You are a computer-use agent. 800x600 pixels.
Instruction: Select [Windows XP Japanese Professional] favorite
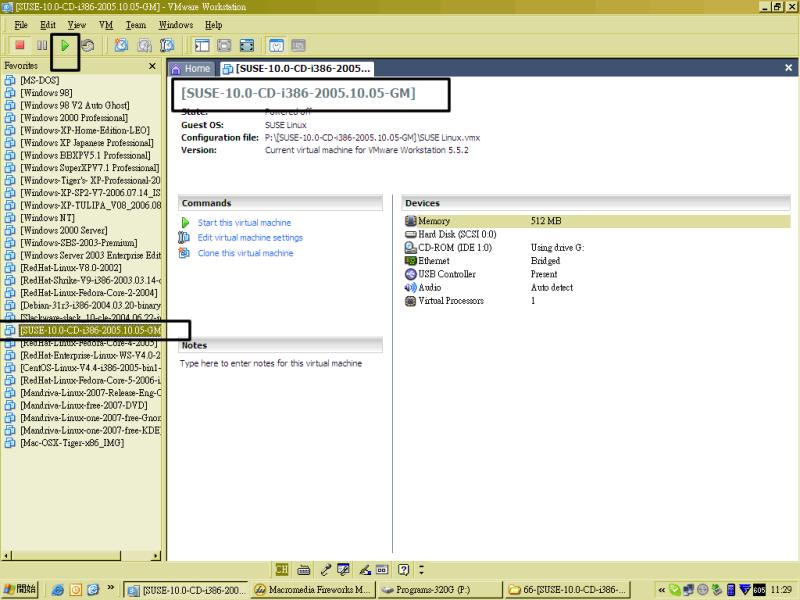86,143
